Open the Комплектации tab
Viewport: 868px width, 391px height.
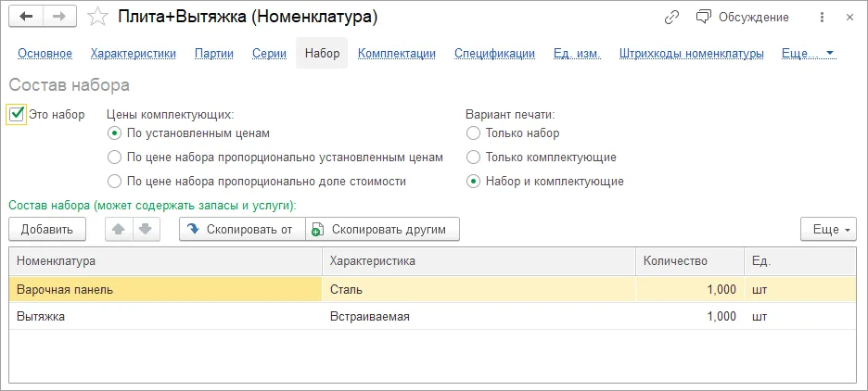point(397,53)
